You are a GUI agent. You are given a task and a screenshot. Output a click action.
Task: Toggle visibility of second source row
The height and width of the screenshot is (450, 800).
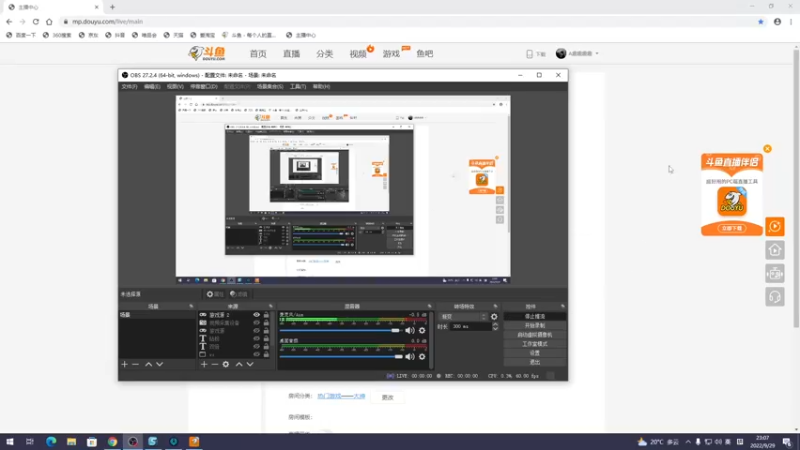257,323
